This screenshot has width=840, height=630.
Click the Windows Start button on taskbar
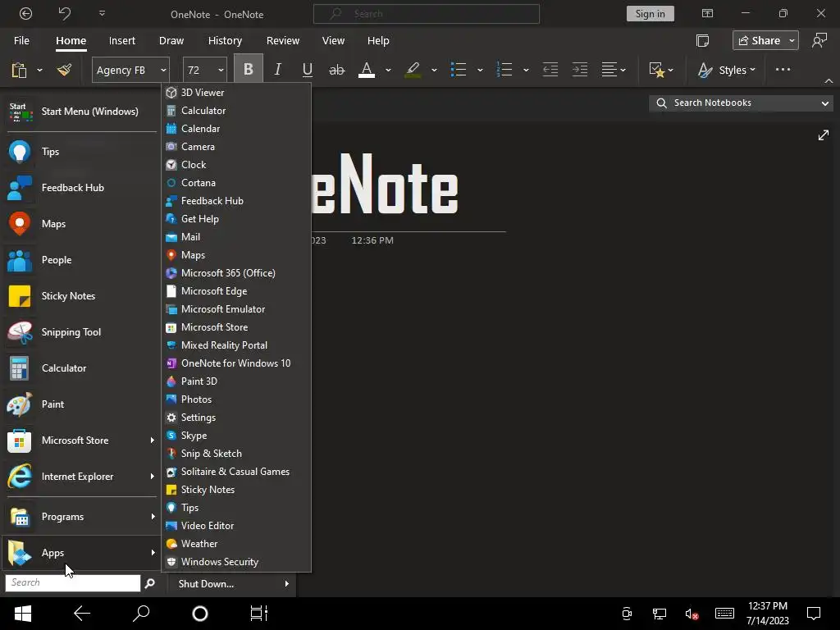(22, 614)
